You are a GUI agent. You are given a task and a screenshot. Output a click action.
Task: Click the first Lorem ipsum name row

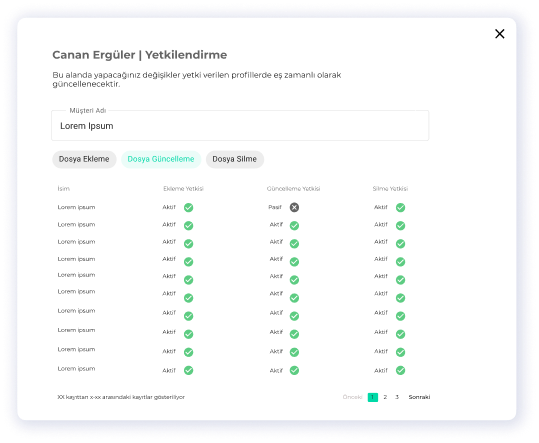(x=76, y=207)
